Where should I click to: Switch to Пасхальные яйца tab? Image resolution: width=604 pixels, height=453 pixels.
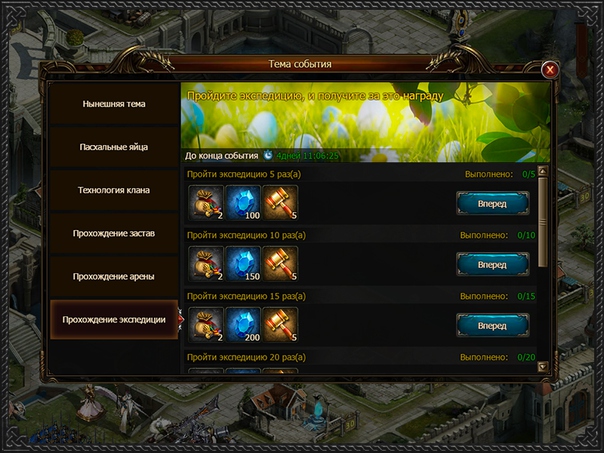pyautogui.click(x=114, y=147)
